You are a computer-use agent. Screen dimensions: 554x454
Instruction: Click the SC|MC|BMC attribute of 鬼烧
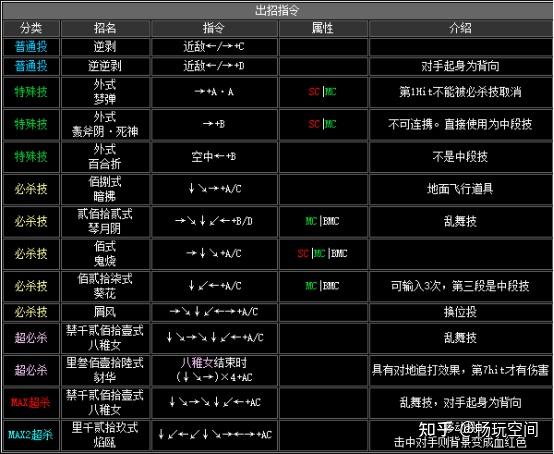322,253
